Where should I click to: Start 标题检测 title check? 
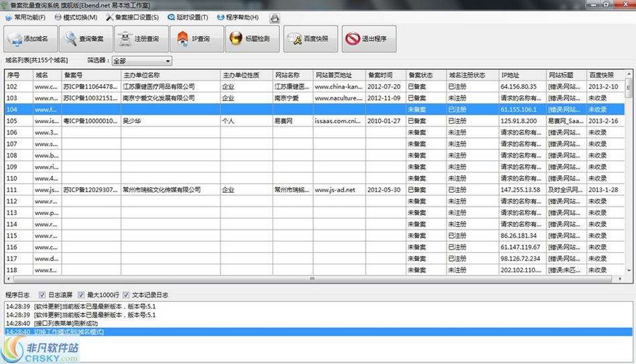coord(252,39)
